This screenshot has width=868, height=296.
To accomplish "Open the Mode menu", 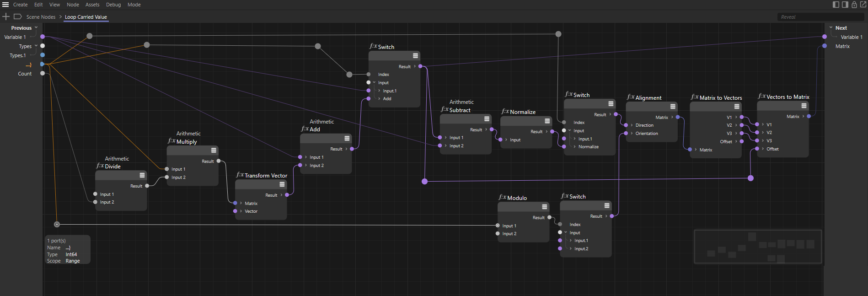I will [134, 5].
